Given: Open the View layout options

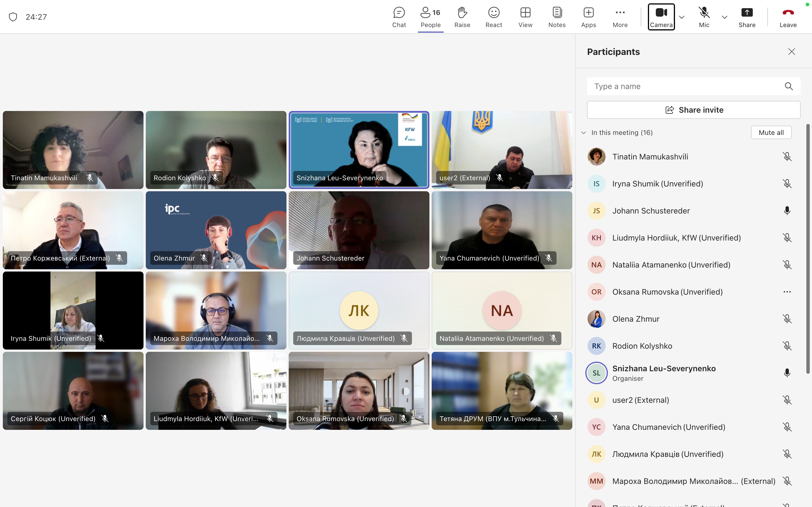Looking at the screenshot, I should [525, 17].
